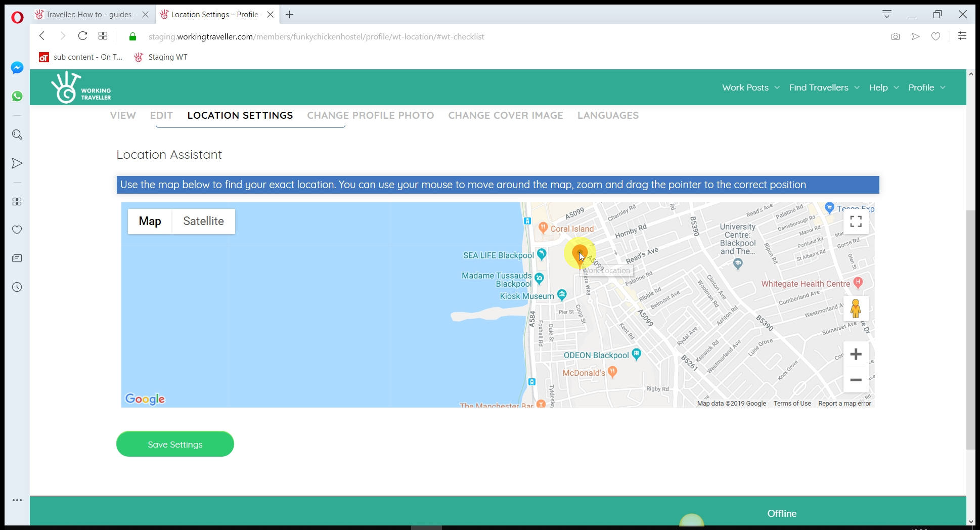Click the Google logo on the map
Image resolution: width=980 pixels, height=530 pixels.
coord(145,399)
